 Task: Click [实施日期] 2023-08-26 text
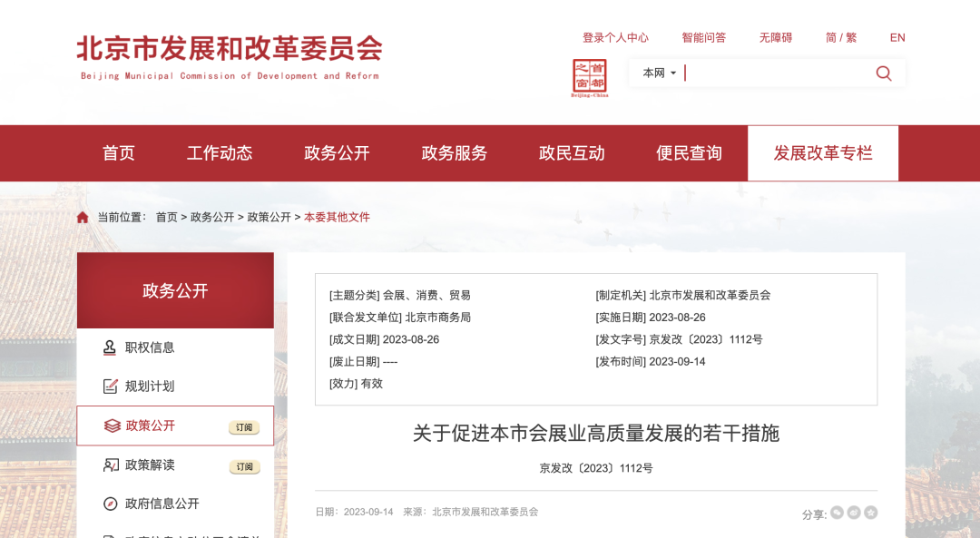click(651, 318)
